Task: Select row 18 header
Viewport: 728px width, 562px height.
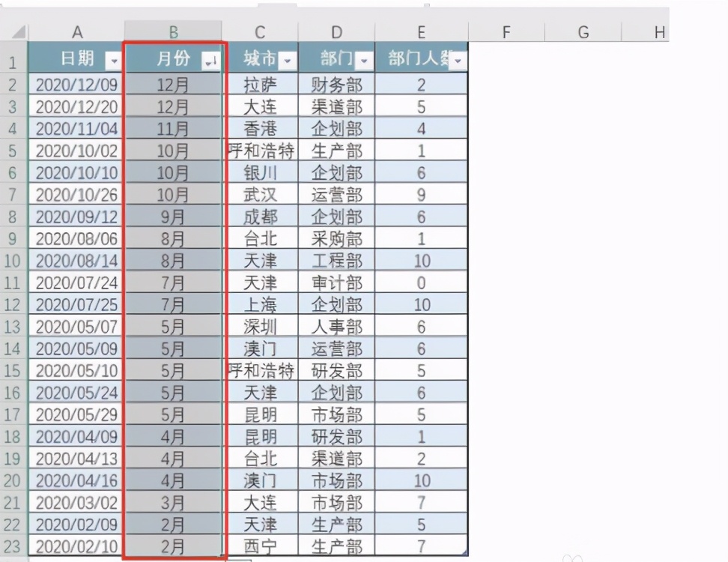Action: pyautogui.click(x=13, y=437)
